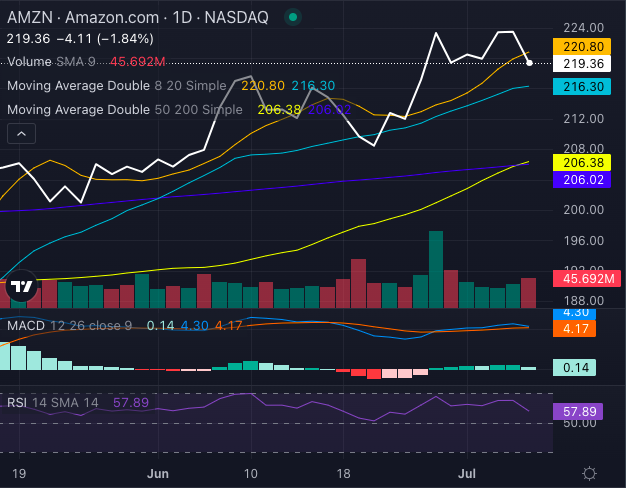Viewport: 626px width, 488px height.
Task: Click the 0.14 histogram value label
Action: (x=574, y=367)
